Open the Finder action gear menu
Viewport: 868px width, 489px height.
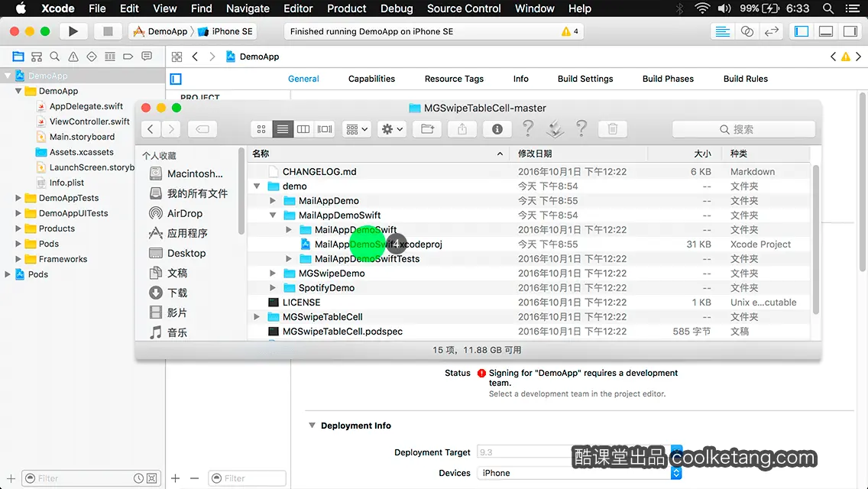click(393, 129)
